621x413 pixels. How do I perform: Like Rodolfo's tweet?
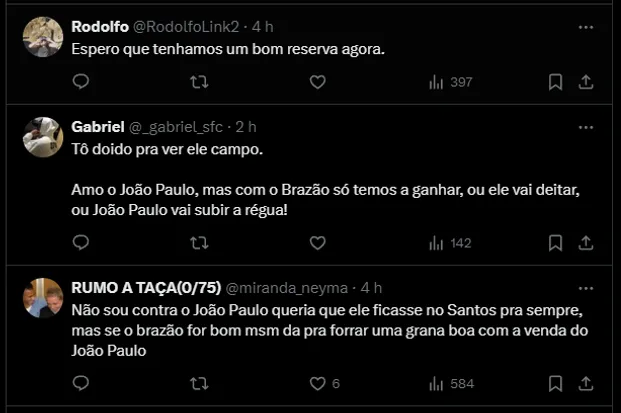pyautogui.click(x=317, y=82)
